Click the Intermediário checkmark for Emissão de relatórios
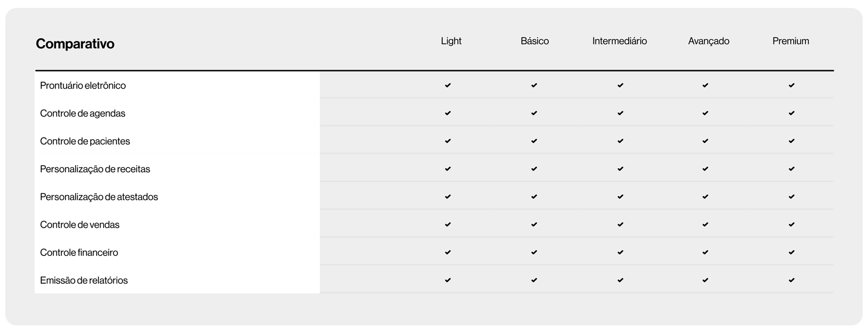Viewport: 868px width, 330px height. click(620, 280)
